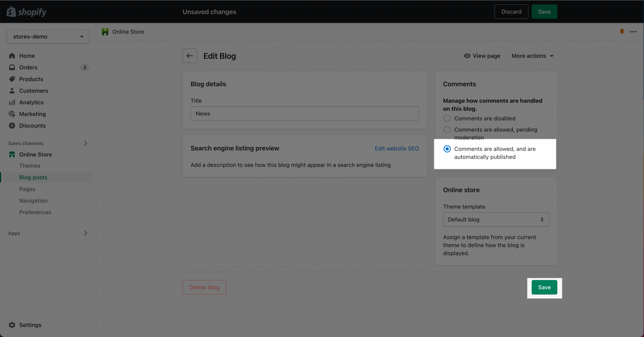
Task: Click the Online Store icon in sidebar
Action: point(12,155)
